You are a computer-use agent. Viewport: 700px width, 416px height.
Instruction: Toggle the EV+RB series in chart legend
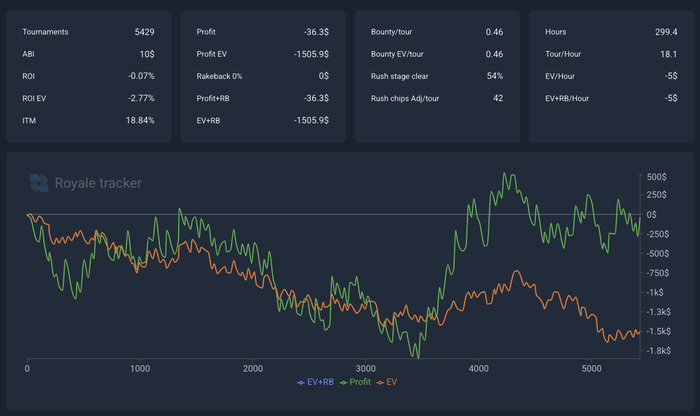[x=315, y=382]
